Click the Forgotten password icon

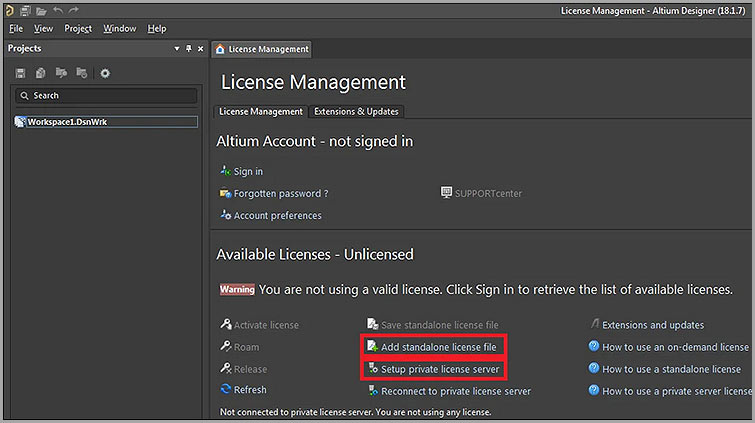pyautogui.click(x=226, y=193)
